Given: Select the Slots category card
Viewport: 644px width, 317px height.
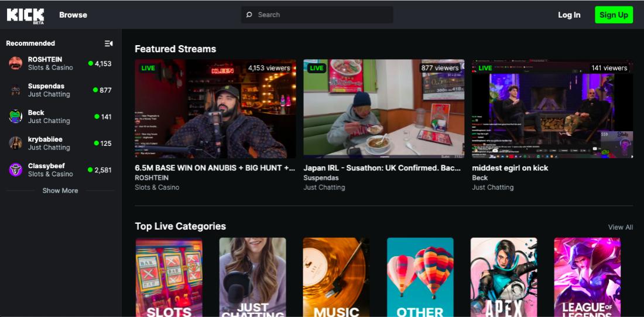Looking at the screenshot, I should (x=169, y=277).
